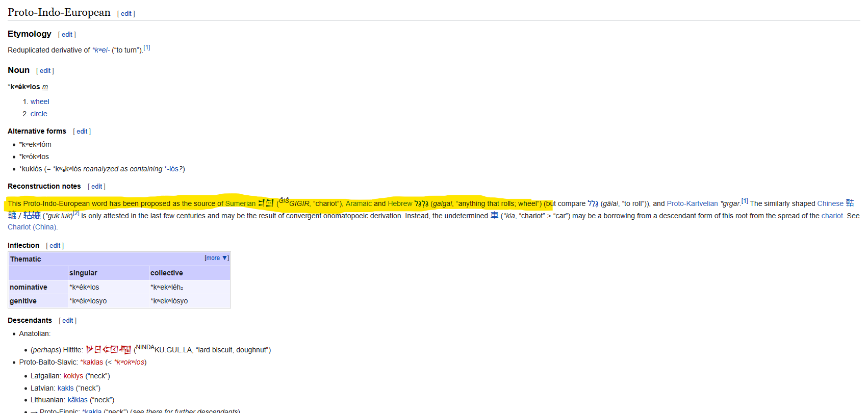Viewport: 868px width, 413px height.
Task: Select the nominative singular *kʷékʷlos cell
Action: click(x=108, y=287)
